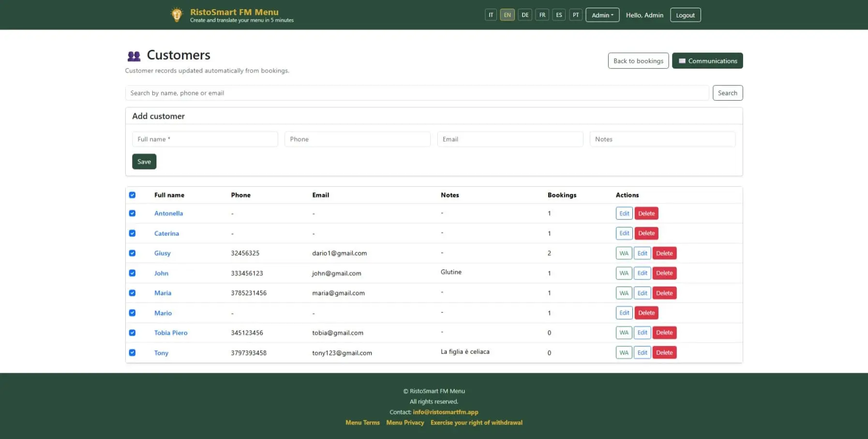
Task: Click the Full name input field
Action: coord(205,139)
